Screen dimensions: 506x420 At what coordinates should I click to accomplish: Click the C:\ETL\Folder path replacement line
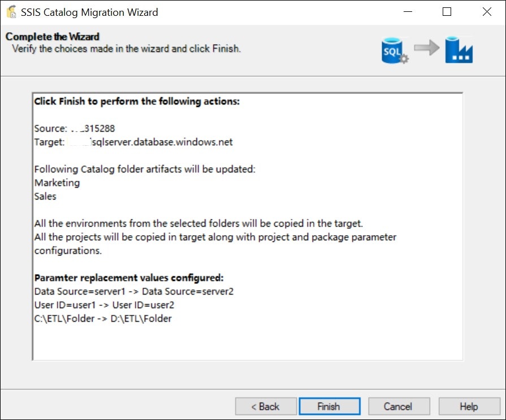[103, 319]
